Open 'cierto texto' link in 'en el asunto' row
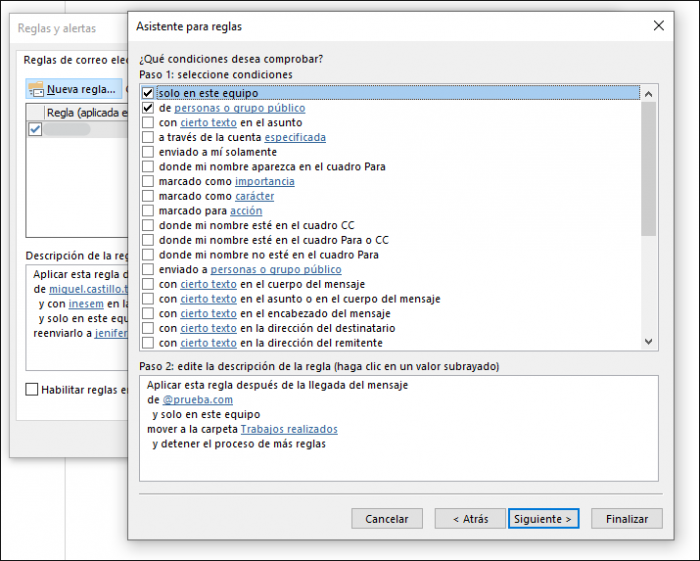 tap(208, 123)
